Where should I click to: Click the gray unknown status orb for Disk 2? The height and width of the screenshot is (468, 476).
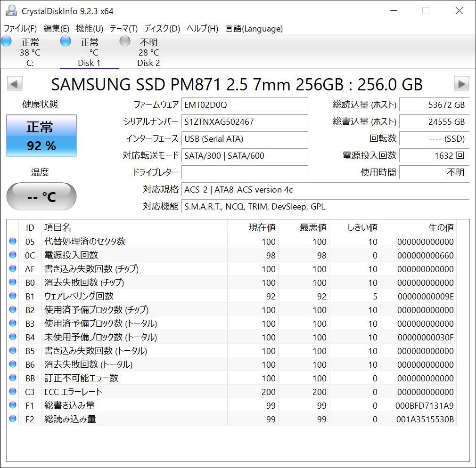[125, 41]
